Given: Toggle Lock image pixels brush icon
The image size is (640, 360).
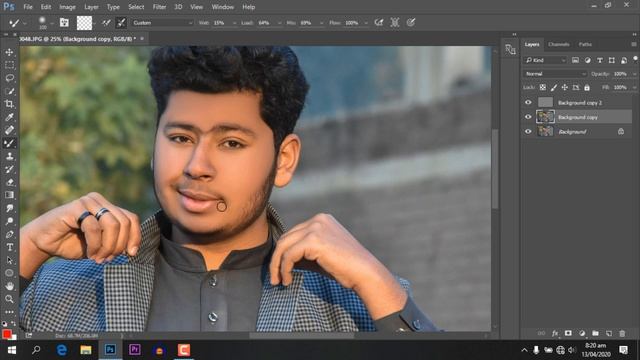Looking at the screenshot, I should tap(553, 87).
